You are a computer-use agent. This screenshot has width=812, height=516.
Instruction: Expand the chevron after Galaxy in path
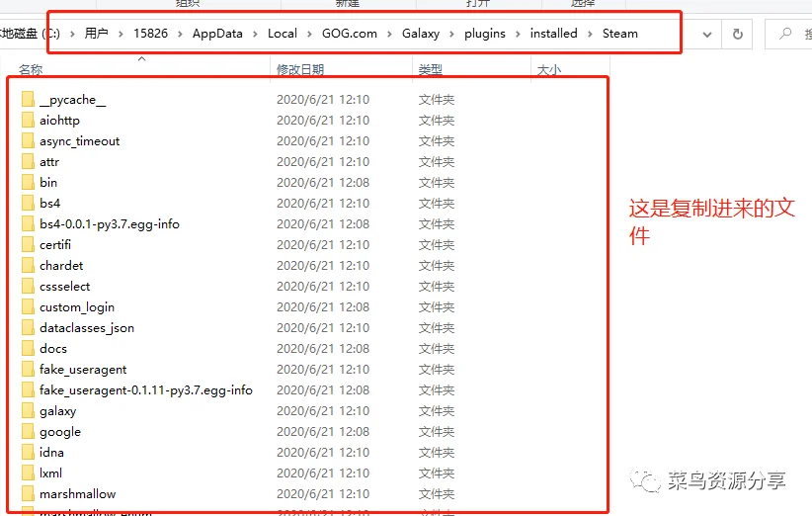[452, 34]
